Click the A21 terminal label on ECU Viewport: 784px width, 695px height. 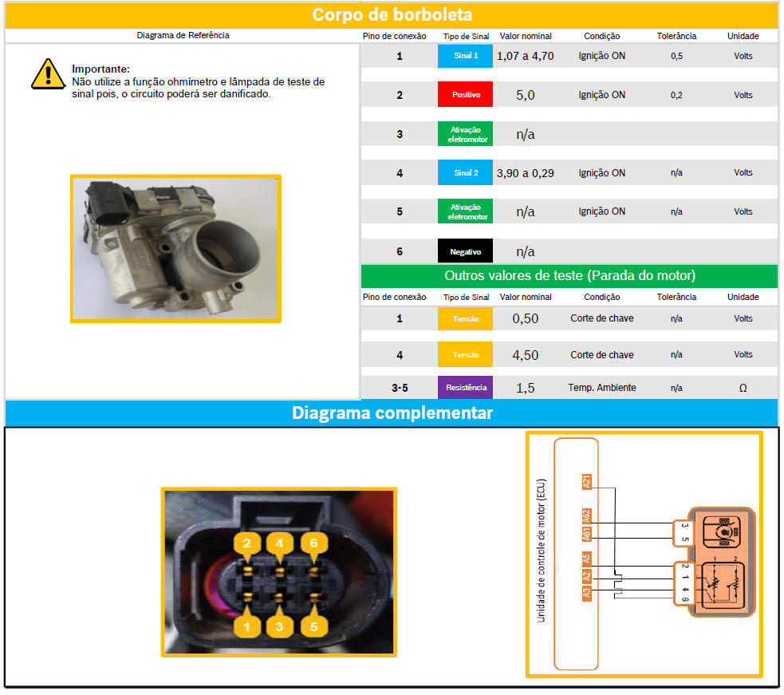coord(587,481)
